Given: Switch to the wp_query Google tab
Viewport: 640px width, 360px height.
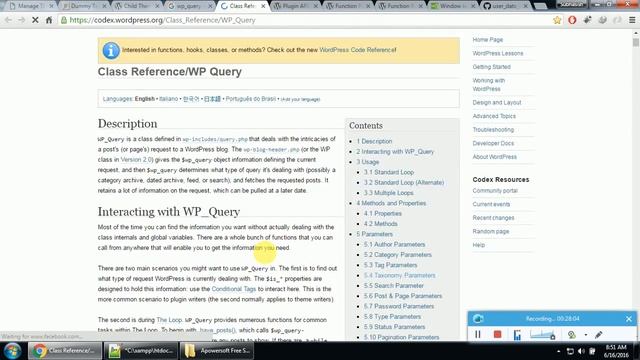Looking at the screenshot, I should point(189,6).
